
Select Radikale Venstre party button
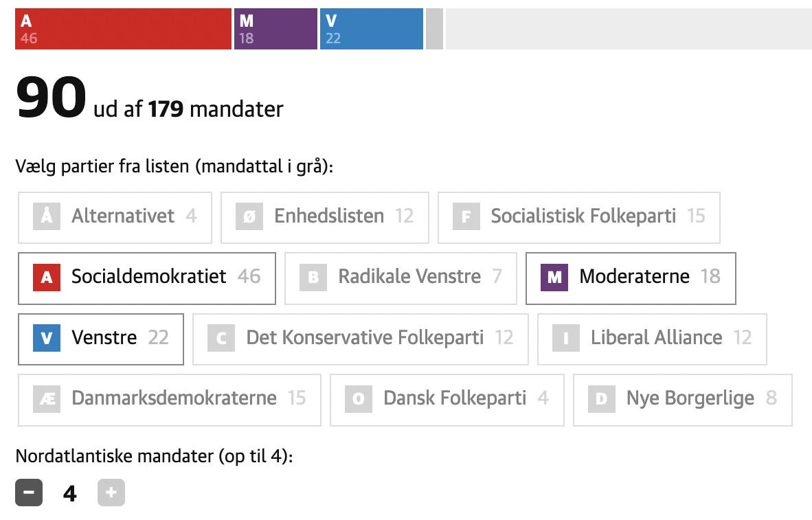click(x=401, y=278)
